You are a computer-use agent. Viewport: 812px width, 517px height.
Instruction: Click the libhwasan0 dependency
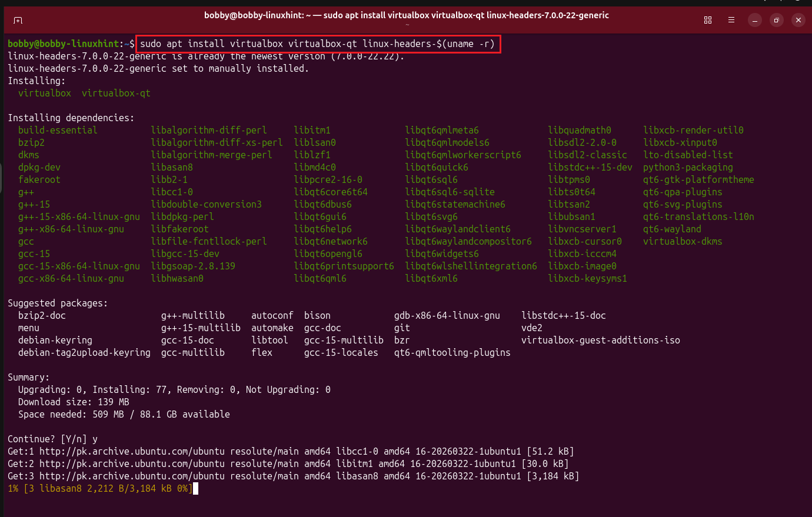click(177, 278)
